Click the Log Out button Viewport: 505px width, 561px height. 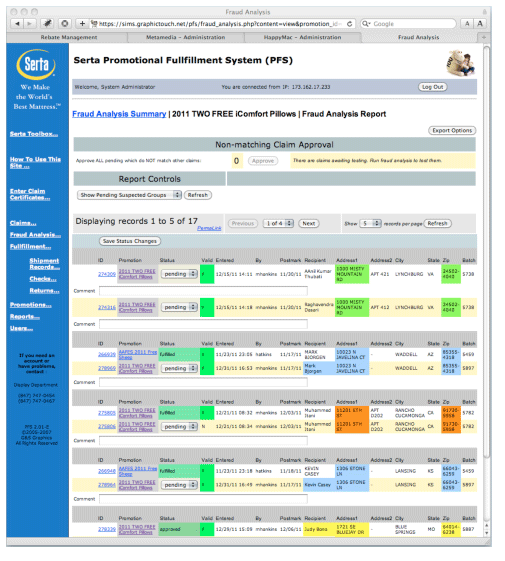tap(433, 87)
